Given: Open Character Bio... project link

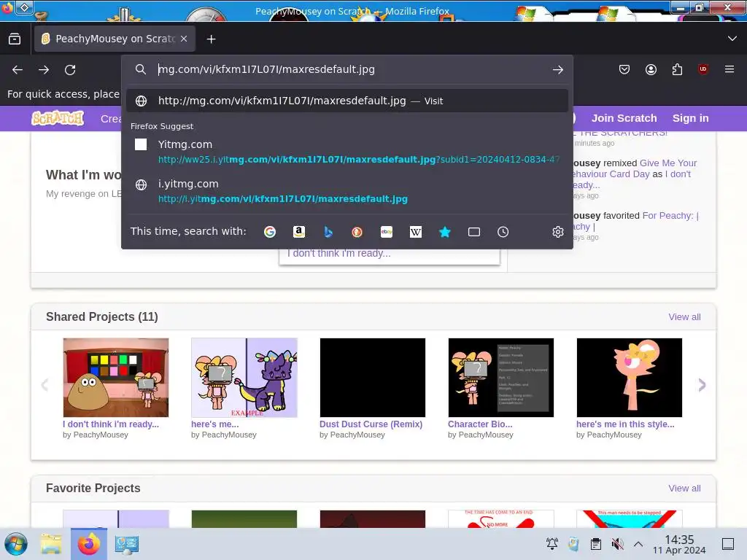Looking at the screenshot, I should (480, 424).
